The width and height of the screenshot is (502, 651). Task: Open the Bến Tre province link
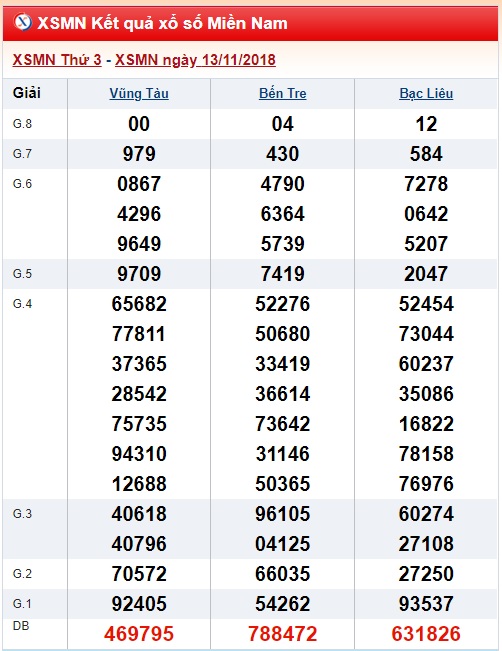283,93
